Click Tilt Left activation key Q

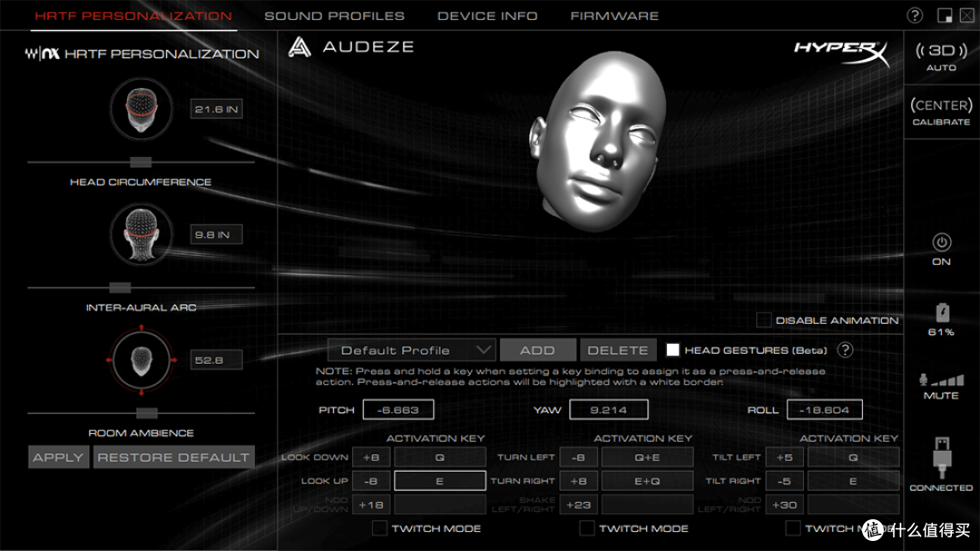click(x=854, y=458)
